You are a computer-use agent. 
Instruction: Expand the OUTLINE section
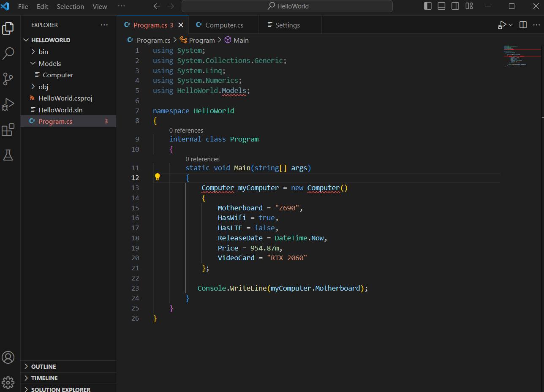click(x=68, y=366)
